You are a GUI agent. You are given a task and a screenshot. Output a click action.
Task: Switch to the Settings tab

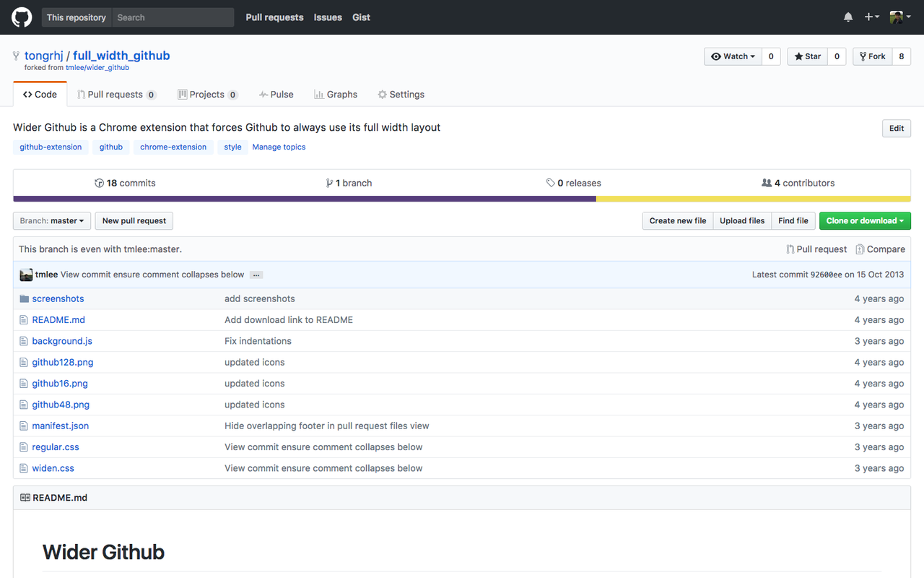[401, 95]
